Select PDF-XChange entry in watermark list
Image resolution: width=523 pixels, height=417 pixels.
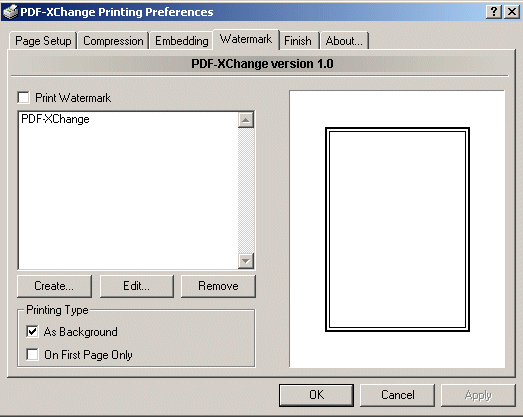(x=55, y=119)
